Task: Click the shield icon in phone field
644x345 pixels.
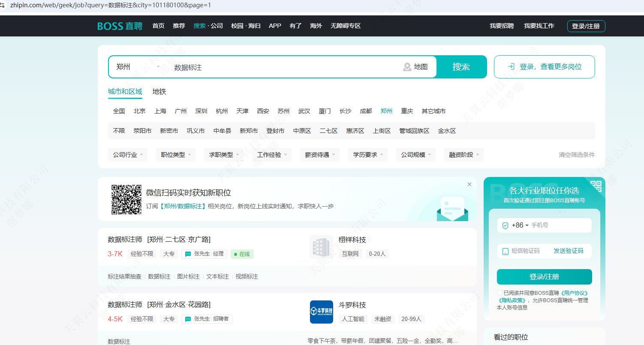Action: pyautogui.click(x=505, y=225)
